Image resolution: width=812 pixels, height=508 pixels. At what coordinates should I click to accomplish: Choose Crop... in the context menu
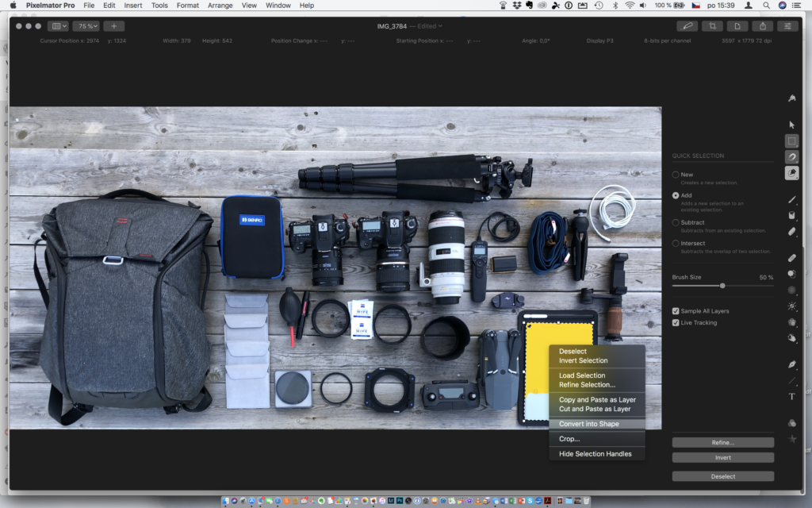point(597,438)
